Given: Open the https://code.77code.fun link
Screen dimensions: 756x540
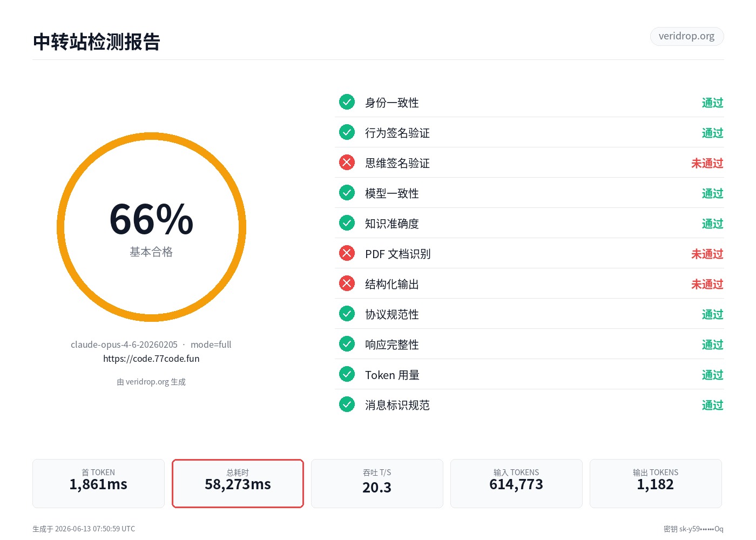Looking at the screenshot, I should click(151, 359).
